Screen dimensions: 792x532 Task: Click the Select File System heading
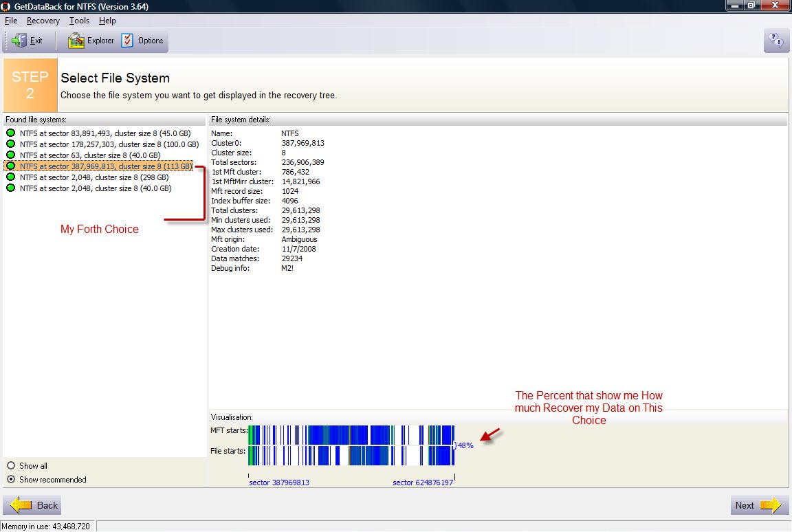pos(115,78)
